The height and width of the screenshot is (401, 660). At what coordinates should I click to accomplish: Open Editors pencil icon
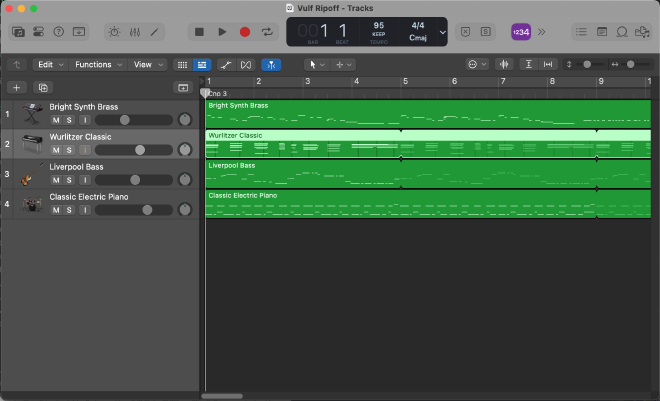click(x=154, y=32)
